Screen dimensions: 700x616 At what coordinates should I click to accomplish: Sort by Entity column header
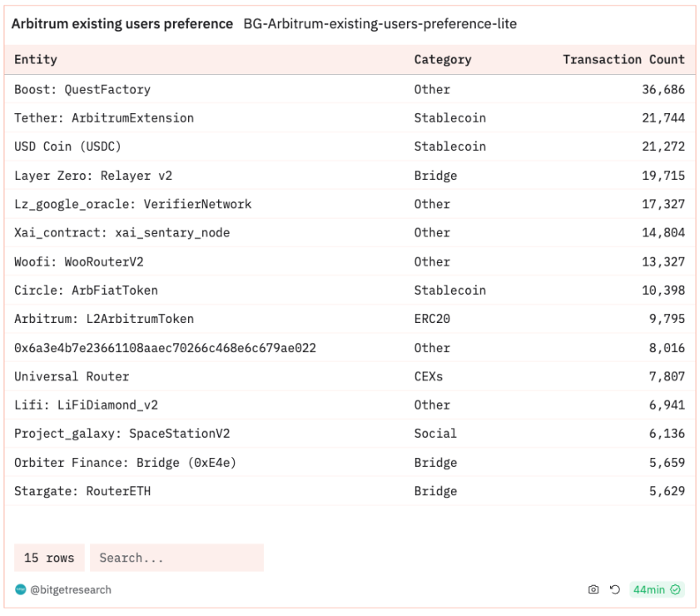point(36,59)
